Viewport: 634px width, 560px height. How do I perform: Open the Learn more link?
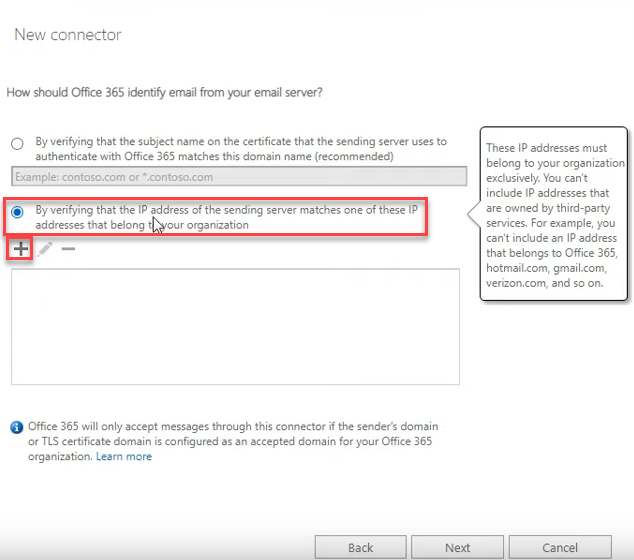click(124, 456)
